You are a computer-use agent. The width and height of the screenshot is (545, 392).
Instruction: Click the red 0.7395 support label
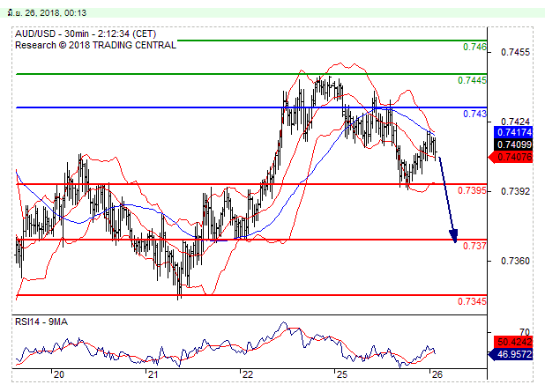click(472, 190)
